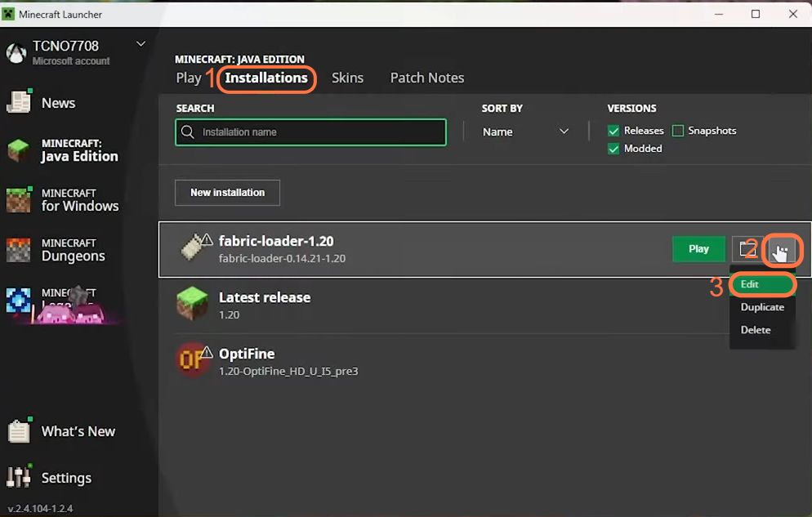812x517 pixels.
Task: Click Play button for fabric-loader-1.20
Action: pyautogui.click(x=698, y=249)
